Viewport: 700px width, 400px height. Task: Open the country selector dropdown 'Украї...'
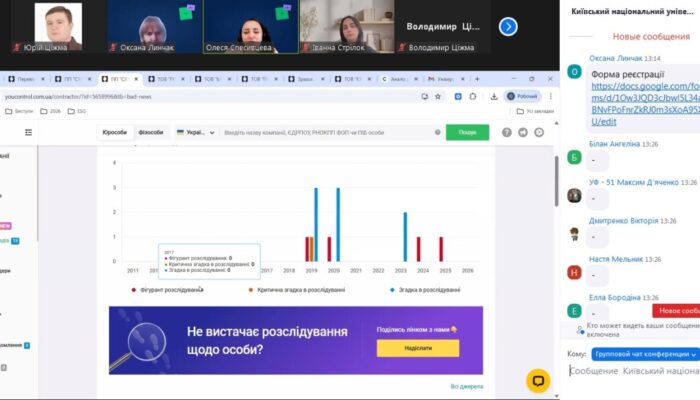tap(194, 132)
